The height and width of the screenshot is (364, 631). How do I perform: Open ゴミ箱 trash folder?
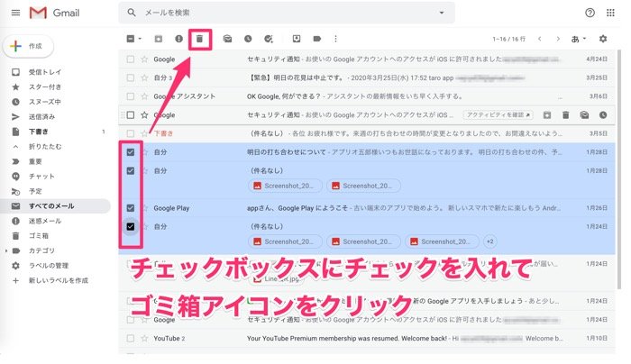[x=39, y=236]
